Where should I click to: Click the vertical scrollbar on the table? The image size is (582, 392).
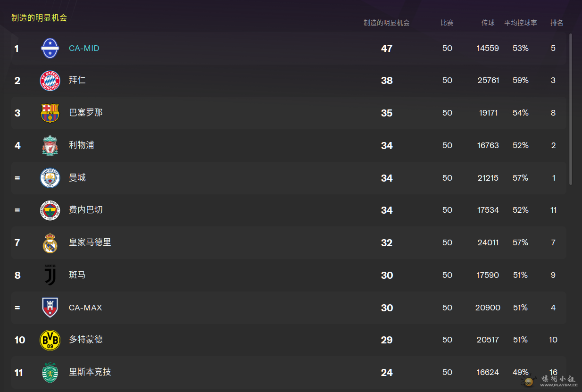tap(571, 108)
